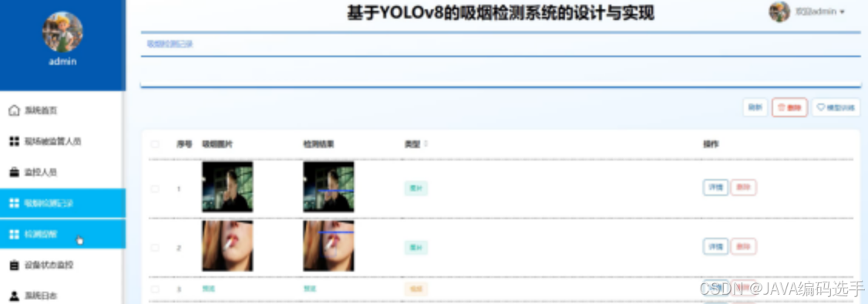This screenshot has height=304, width=868.
Task: Expand the admin account dropdown arrow
Action: pyautogui.click(x=842, y=12)
